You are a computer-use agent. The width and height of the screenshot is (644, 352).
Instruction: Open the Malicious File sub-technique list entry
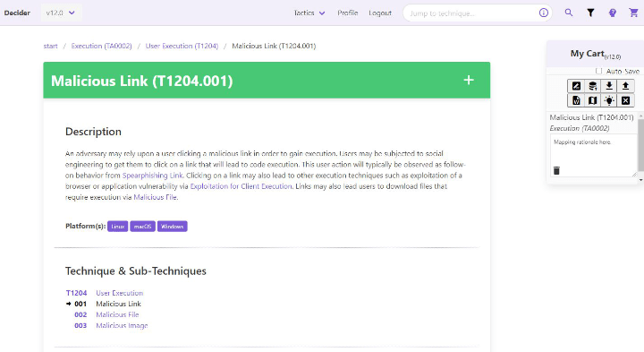point(117,314)
